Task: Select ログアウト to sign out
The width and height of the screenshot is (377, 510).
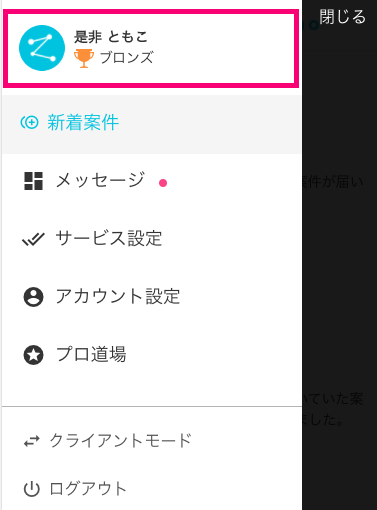Action: (x=152, y=489)
